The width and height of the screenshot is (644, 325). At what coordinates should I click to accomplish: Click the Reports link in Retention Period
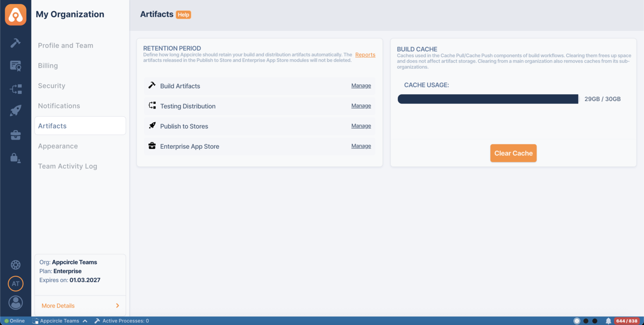click(x=365, y=55)
